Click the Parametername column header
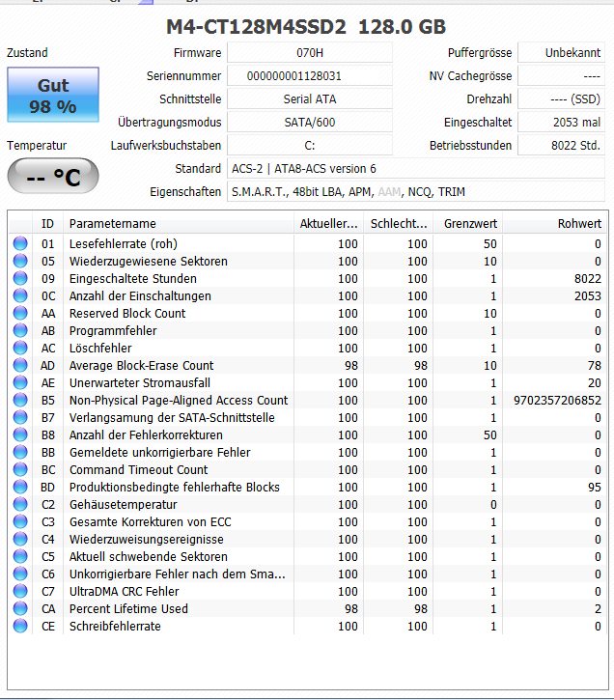This screenshot has width=614, height=700. pos(179,224)
